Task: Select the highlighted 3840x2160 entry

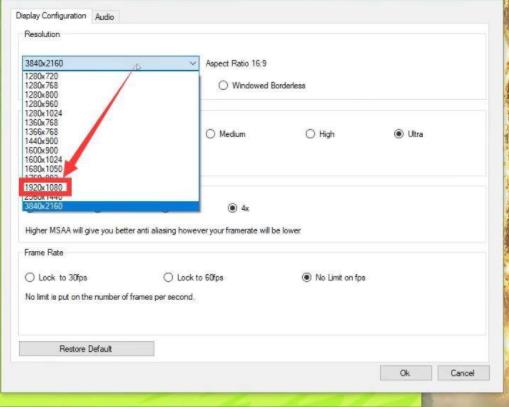Action: click(x=111, y=206)
